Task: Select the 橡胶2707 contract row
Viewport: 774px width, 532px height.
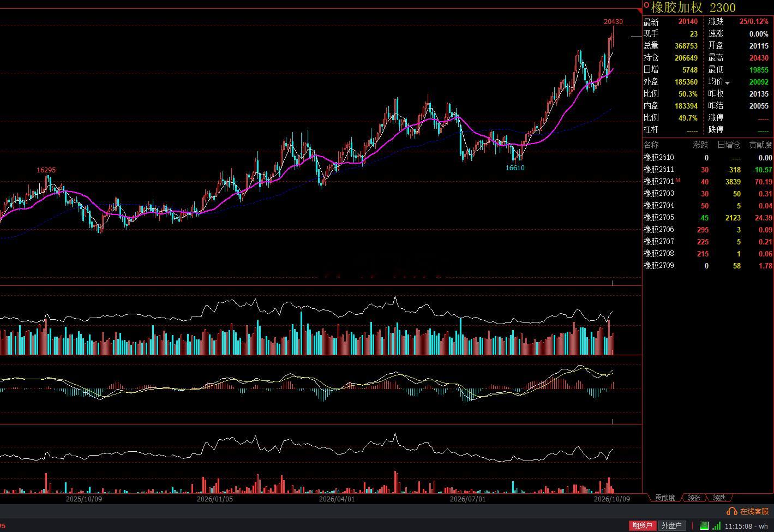Action: (x=708, y=242)
